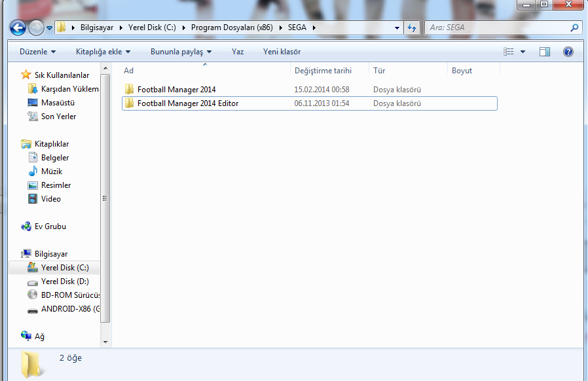Open the Müzik library
The image size is (588, 381).
point(52,172)
